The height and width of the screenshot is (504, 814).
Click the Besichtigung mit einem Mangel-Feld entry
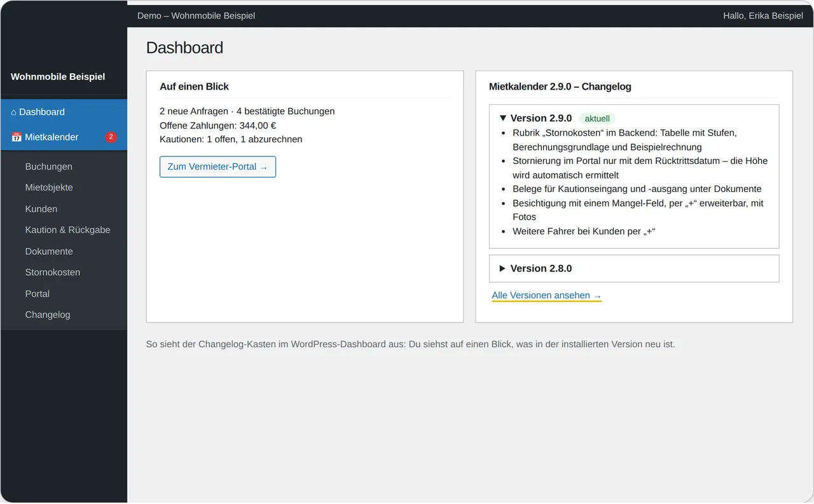coord(638,210)
